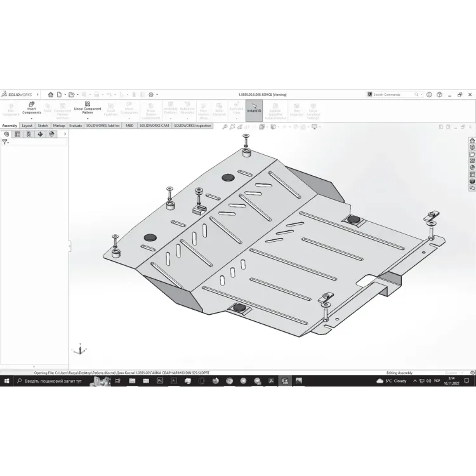Image resolution: width=476 pixels, height=476 pixels.
Task: Click the Windows Start button
Action: [x=7, y=381]
